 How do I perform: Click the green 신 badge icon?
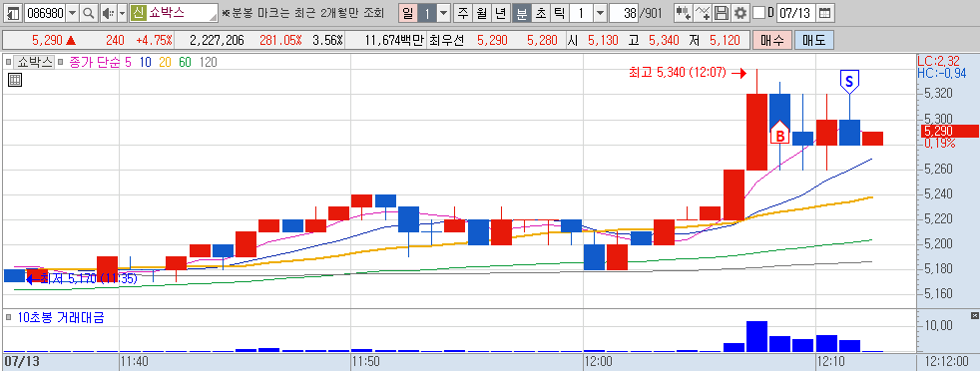(138, 13)
